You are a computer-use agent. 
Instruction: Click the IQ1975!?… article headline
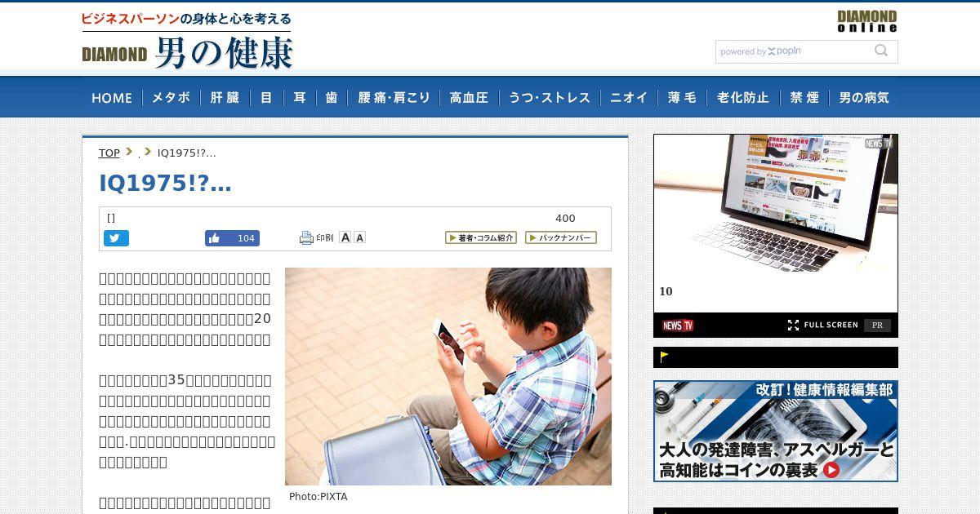165,184
